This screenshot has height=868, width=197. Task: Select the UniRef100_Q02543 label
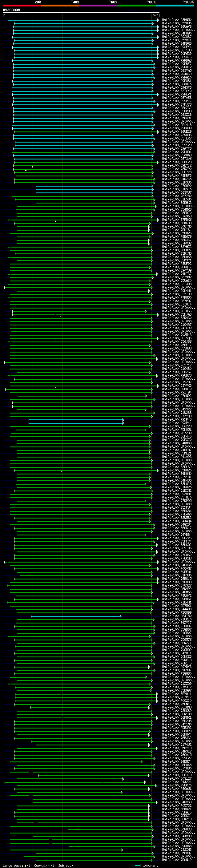click(177, 335)
